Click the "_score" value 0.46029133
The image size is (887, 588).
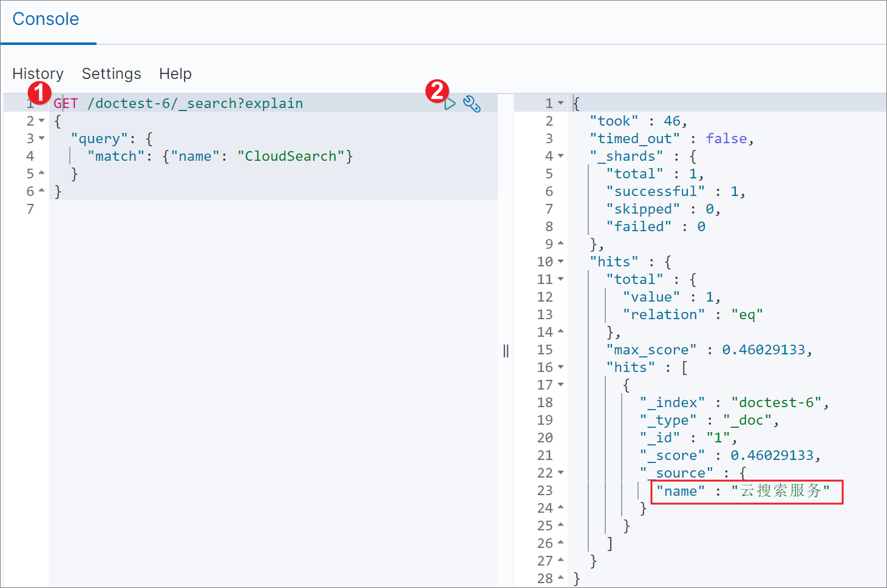(x=772, y=455)
